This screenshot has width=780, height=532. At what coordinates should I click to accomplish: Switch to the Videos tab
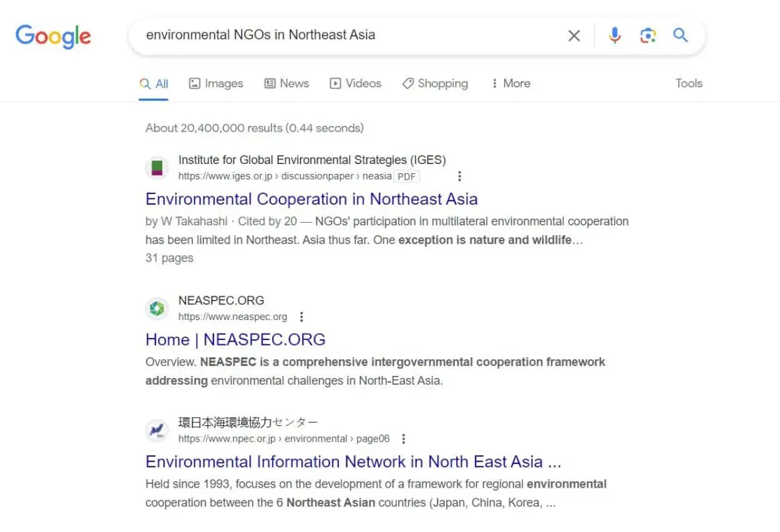click(355, 84)
